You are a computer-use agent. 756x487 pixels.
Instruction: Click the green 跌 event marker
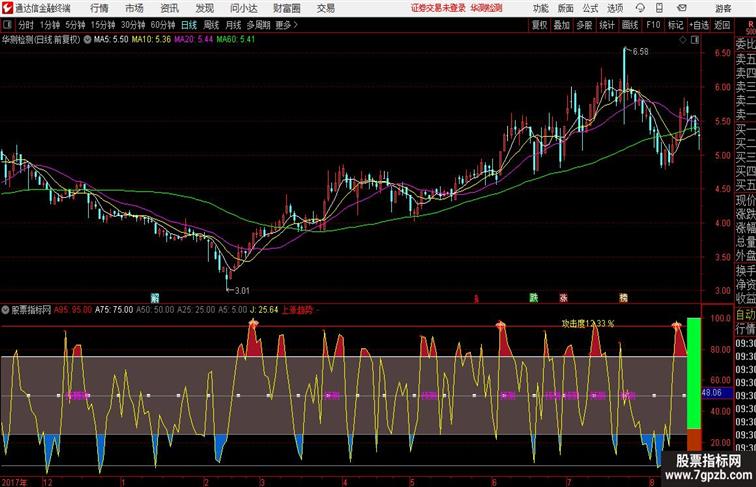tap(534, 298)
